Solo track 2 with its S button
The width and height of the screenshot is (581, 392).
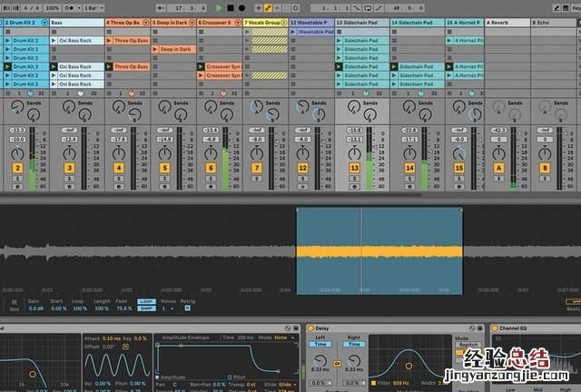click(x=17, y=179)
